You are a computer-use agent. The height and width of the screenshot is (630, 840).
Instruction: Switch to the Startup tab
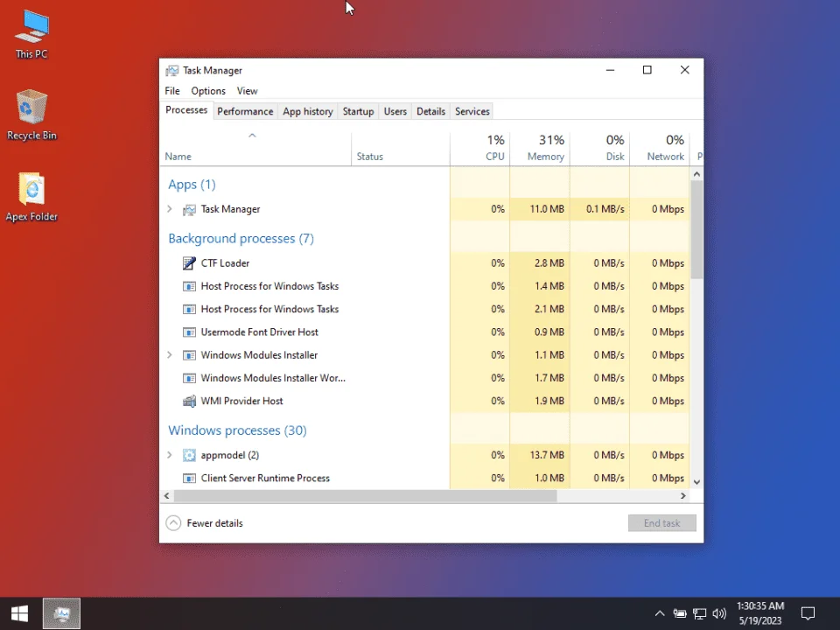coord(359,111)
